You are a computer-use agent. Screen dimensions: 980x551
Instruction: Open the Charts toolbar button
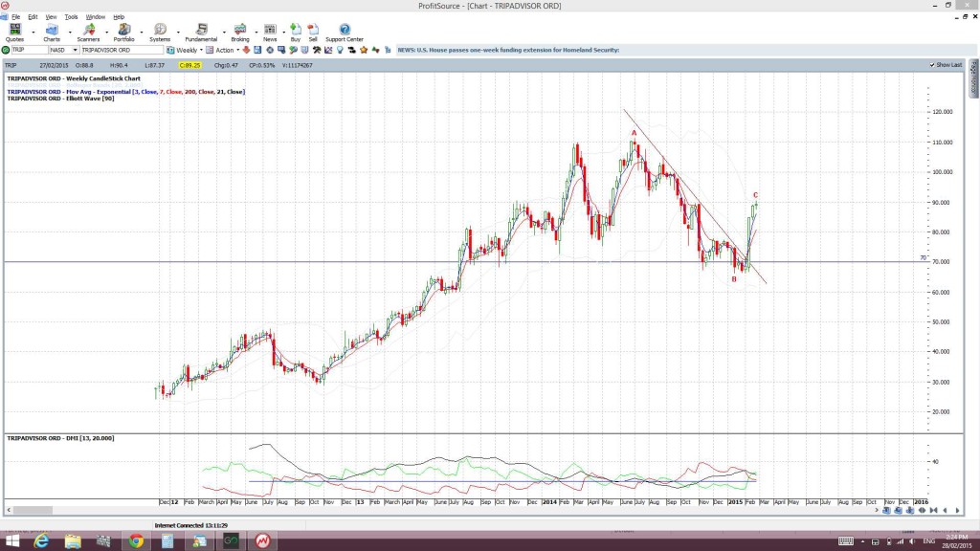pyautogui.click(x=52, y=33)
